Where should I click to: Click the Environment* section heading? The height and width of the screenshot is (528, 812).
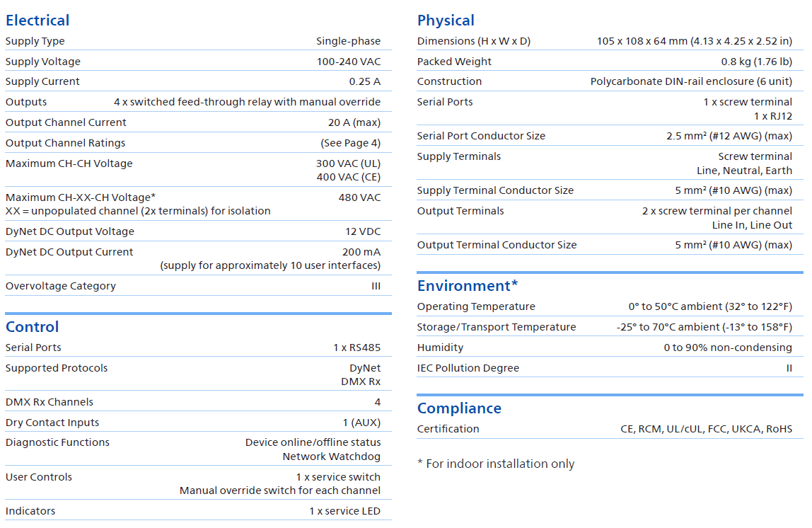pos(467,286)
